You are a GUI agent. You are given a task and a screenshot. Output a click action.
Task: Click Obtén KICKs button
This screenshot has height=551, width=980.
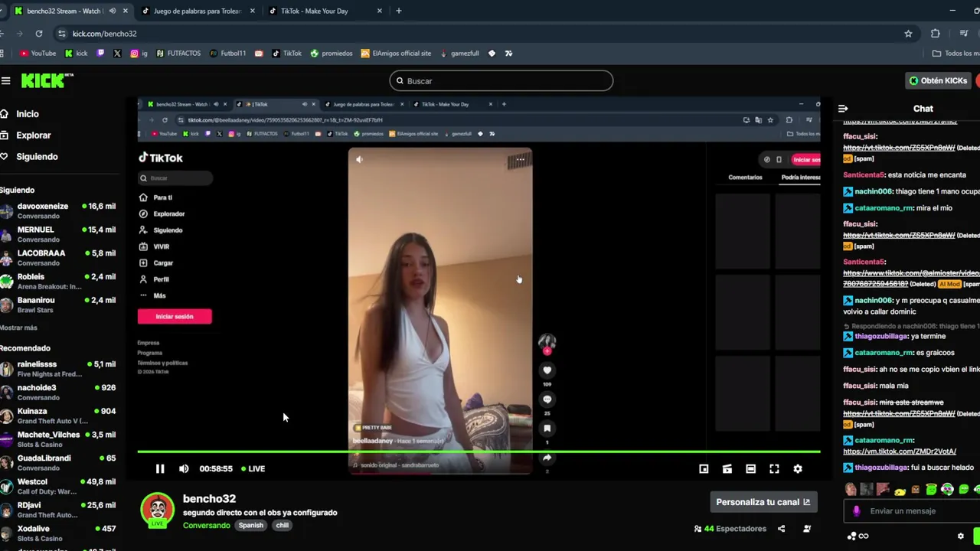click(x=938, y=80)
